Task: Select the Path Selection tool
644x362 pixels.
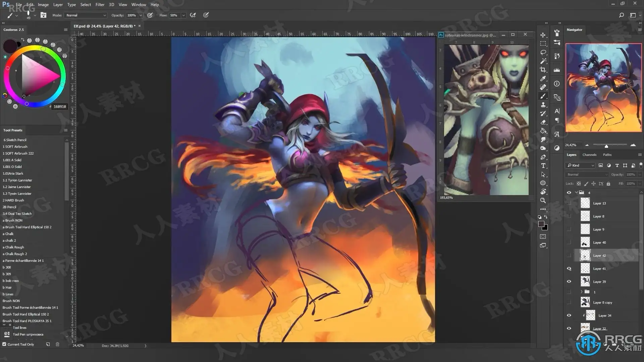Action: point(543,174)
